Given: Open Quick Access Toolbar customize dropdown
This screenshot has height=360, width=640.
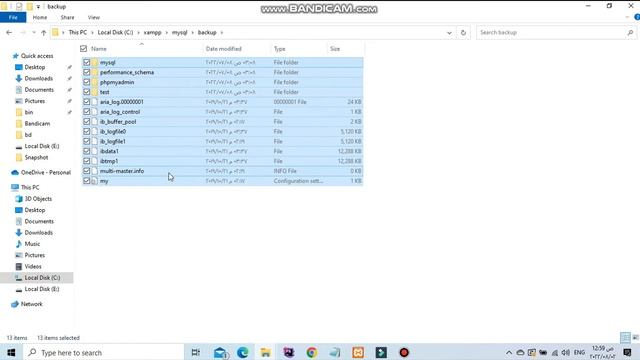Looking at the screenshot, I should click(x=38, y=7).
